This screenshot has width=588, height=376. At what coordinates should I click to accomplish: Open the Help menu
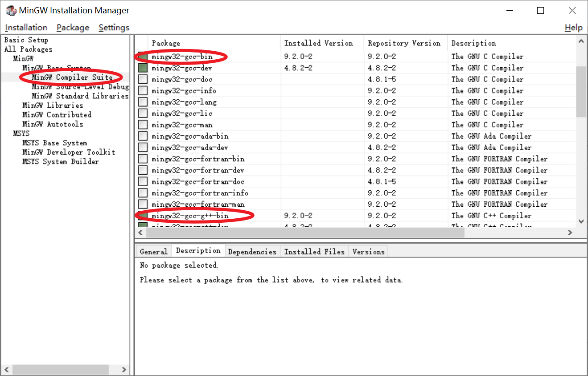(x=573, y=28)
